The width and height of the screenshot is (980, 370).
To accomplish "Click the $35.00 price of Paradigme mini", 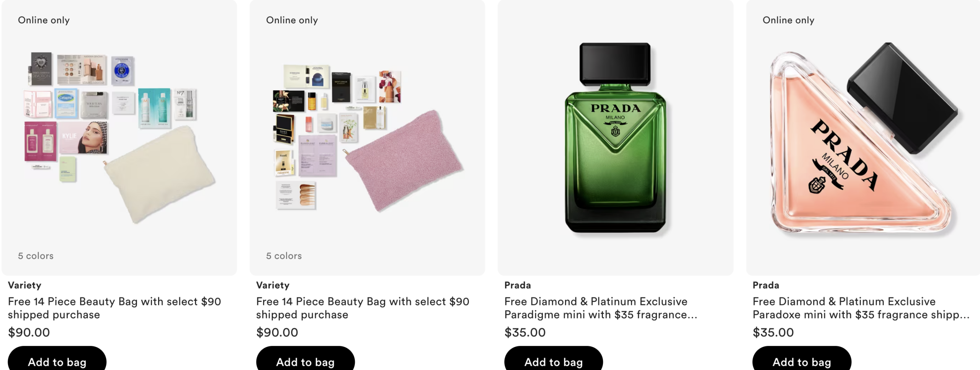I will pyautogui.click(x=525, y=332).
